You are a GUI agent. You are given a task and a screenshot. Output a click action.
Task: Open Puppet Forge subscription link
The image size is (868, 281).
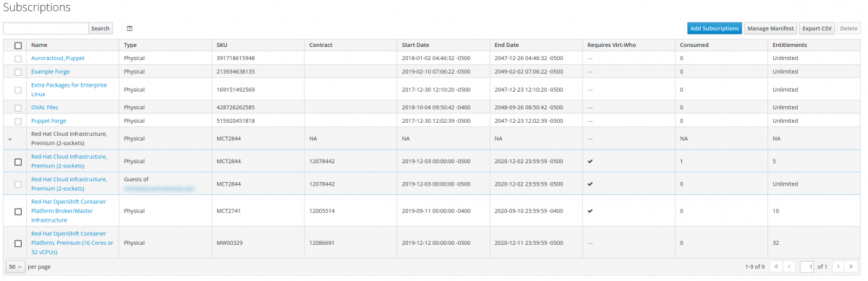click(48, 121)
